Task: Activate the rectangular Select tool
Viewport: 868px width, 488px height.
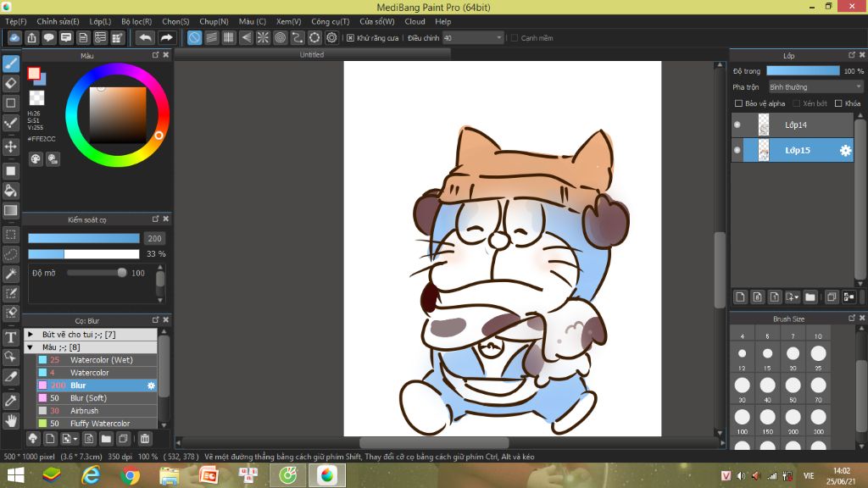Action: [10, 235]
